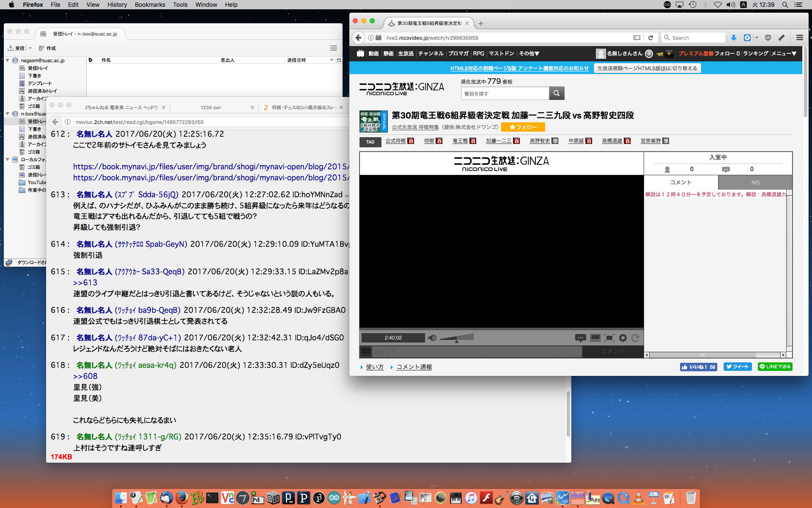812x508 pixels.
Task: Open the コメント通報 link
Action: 414,367
